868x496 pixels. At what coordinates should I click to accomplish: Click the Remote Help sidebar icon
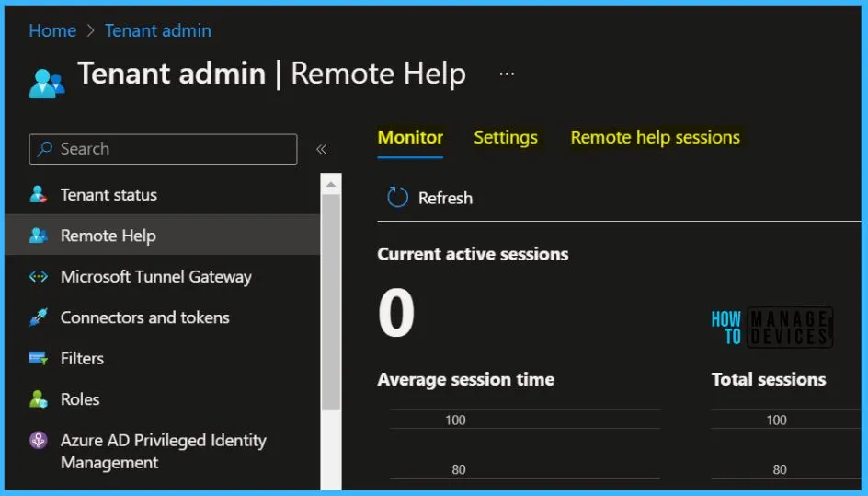(39, 236)
